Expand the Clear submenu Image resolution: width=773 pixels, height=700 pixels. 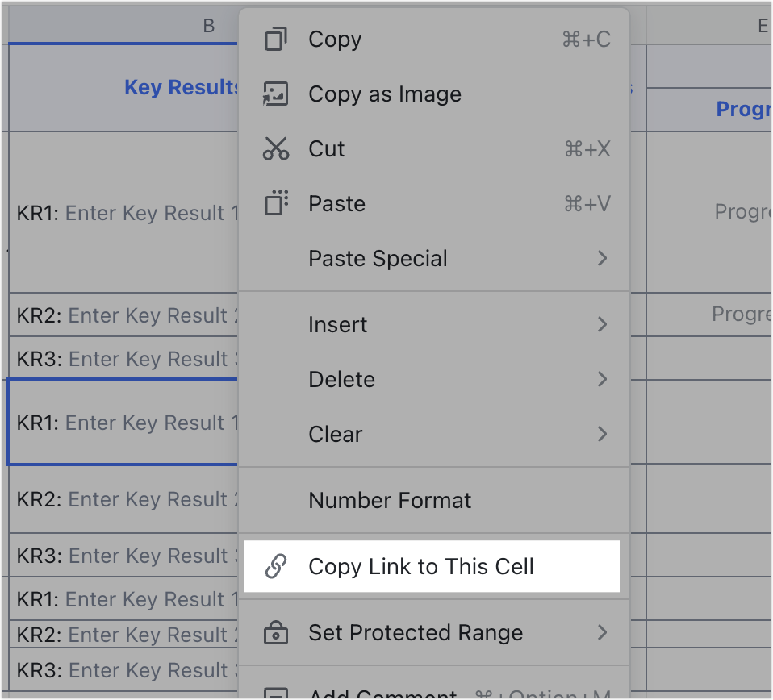click(603, 434)
